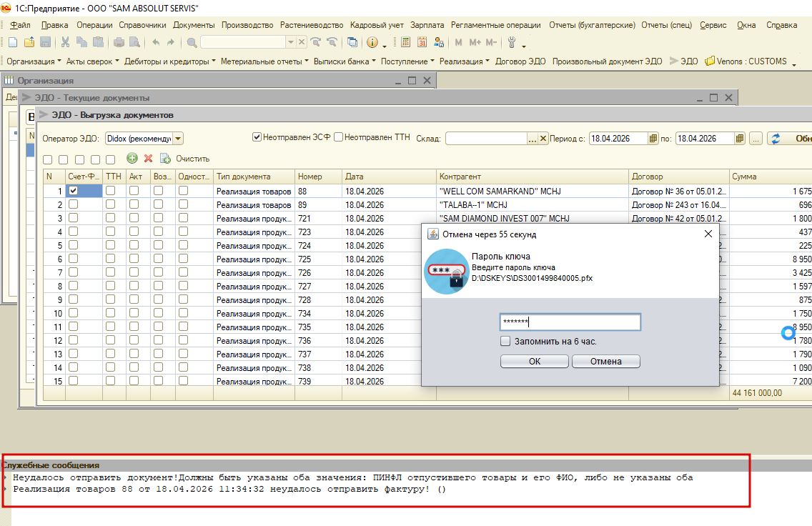Click the key password input field
812x526 pixels.
(570, 322)
